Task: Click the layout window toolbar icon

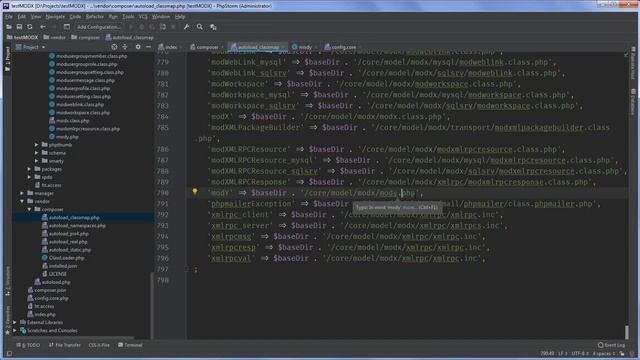Action: [67, 27]
